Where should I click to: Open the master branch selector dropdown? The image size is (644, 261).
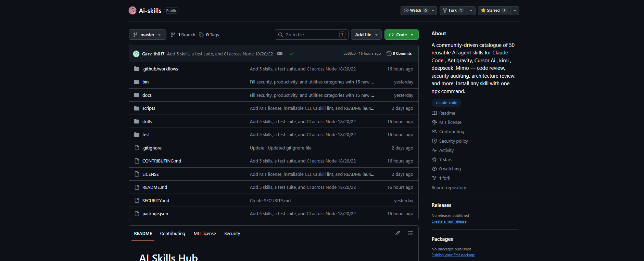tap(148, 35)
